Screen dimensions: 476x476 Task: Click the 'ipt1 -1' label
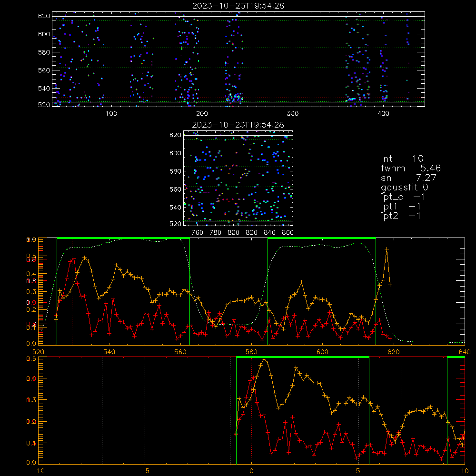[401, 207]
